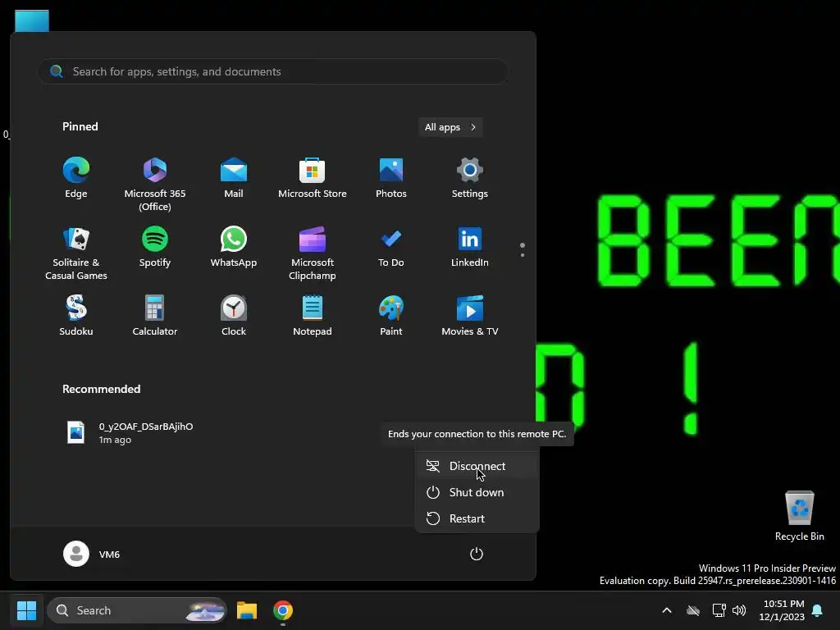The width and height of the screenshot is (840, 630).
Task: Go to next pinned apps page dots
Action: (523, 249)
